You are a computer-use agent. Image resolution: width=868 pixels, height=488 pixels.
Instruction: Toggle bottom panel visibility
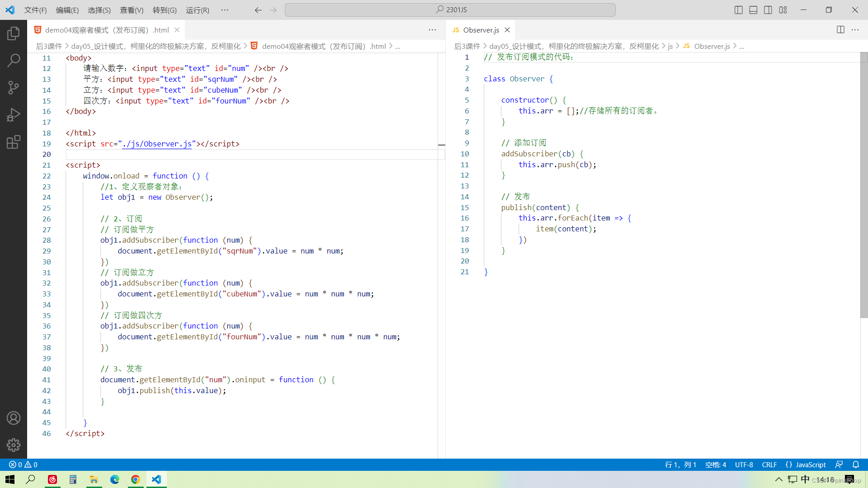[753, 10]
